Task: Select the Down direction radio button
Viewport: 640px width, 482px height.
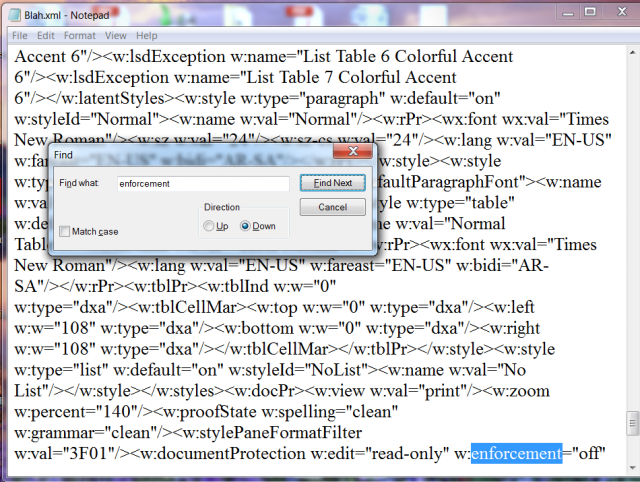Action: (245, 226)
